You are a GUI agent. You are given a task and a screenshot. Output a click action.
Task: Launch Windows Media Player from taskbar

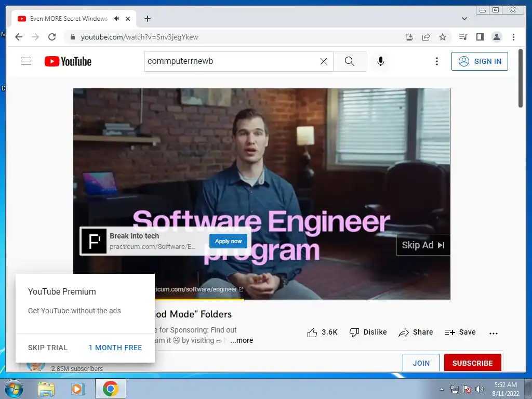(x=77, y=389)
